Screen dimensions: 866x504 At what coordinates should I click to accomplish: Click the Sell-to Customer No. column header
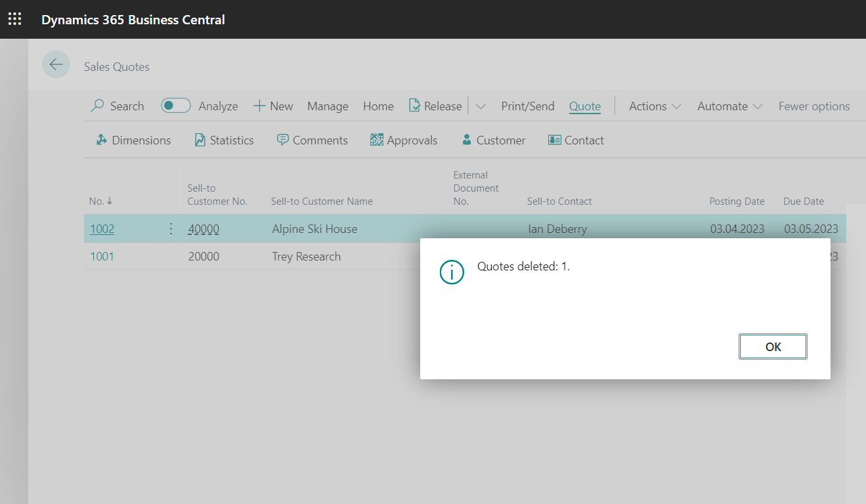tap(217, 195)
